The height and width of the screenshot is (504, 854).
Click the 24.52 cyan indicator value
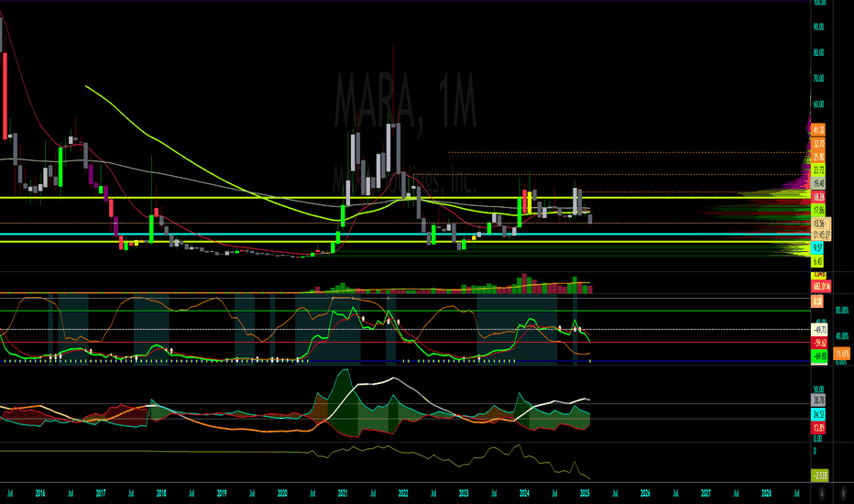[x=818, y=414]
